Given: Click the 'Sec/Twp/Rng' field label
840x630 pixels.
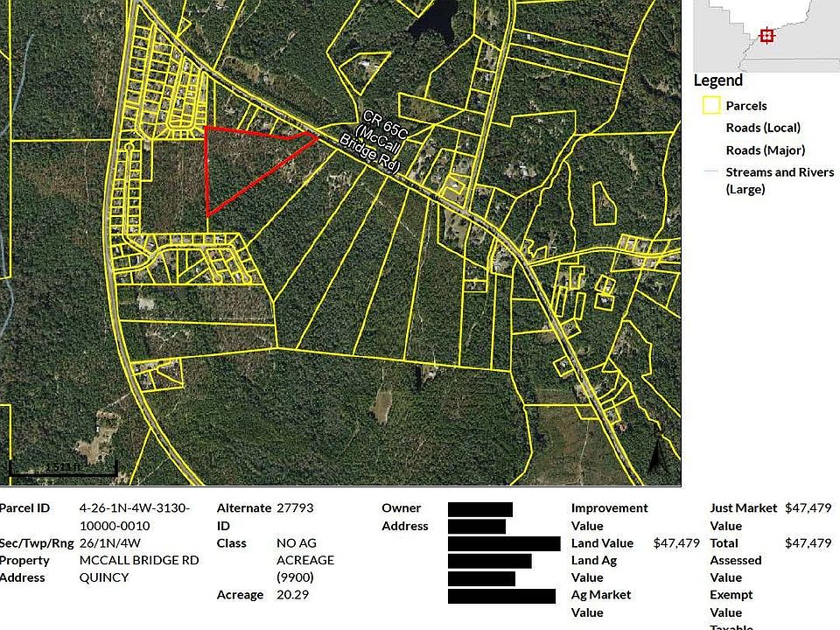Looking at the screenshot, I should click(37, 543).
